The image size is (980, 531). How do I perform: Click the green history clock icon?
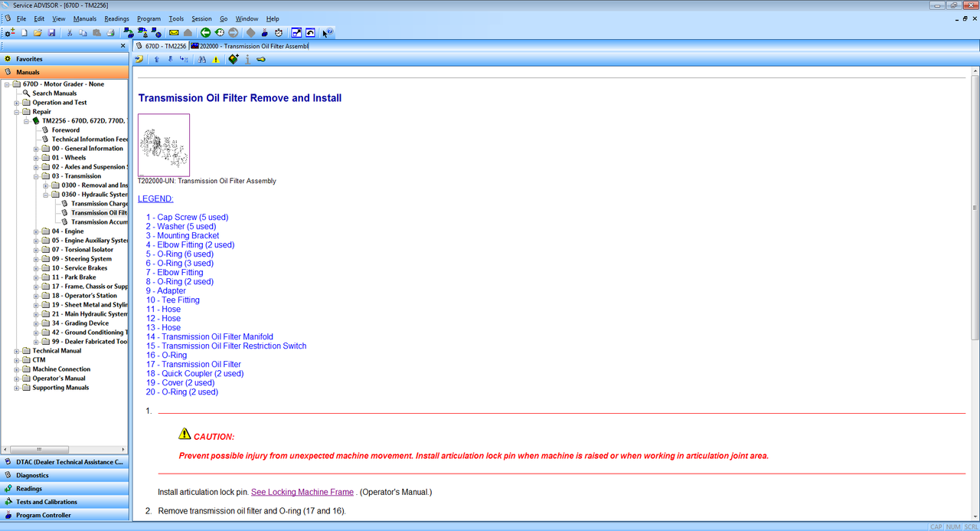click(x=219, y=33)
